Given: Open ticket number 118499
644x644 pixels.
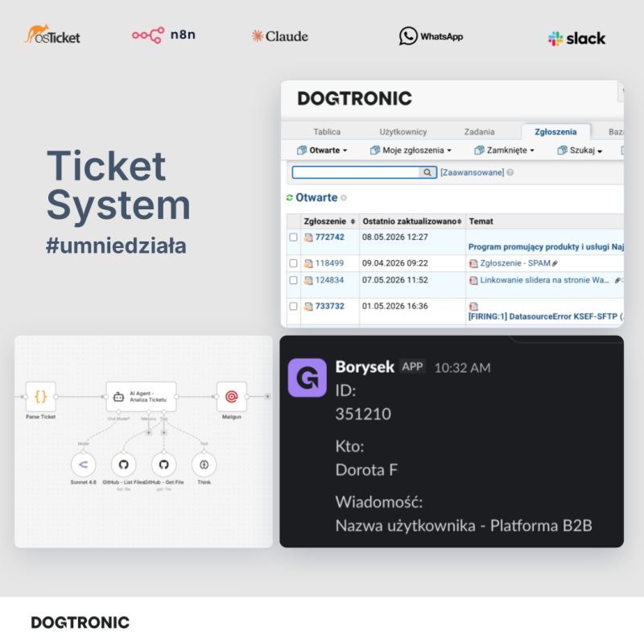Looking at the screenshot, I should (330, 263).
